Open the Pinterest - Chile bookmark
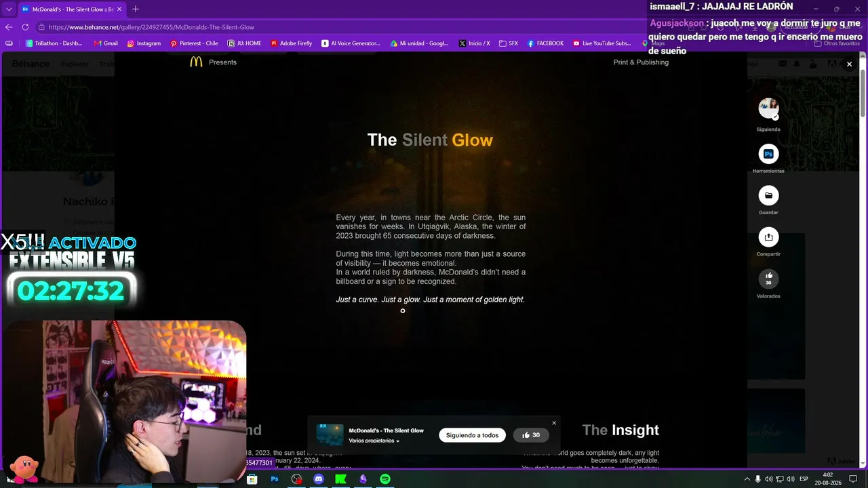 pyautogui.click(x=194, y=43)
